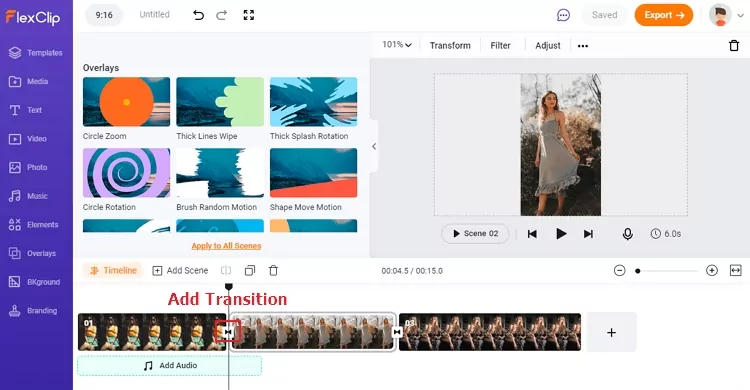This screenshot has height=390, width=750.
Task: Collapse the overlays side panel arrow
Action: (374, 146)
